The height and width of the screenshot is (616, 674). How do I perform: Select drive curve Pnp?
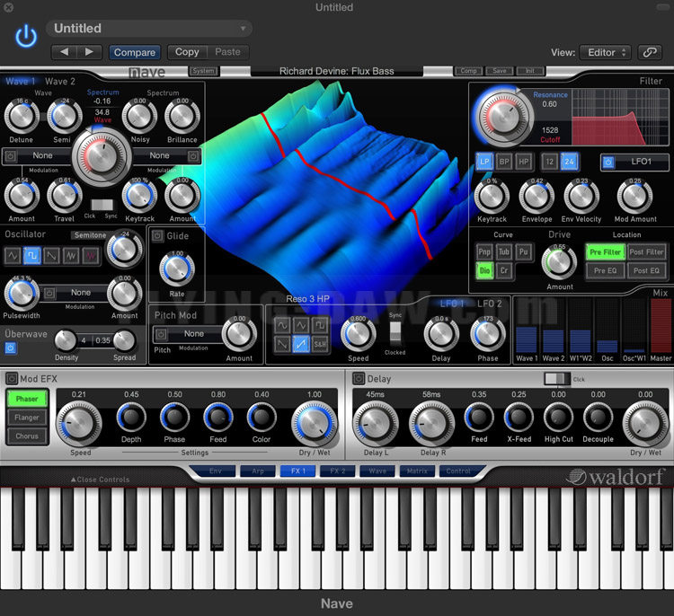coord(484,251)
